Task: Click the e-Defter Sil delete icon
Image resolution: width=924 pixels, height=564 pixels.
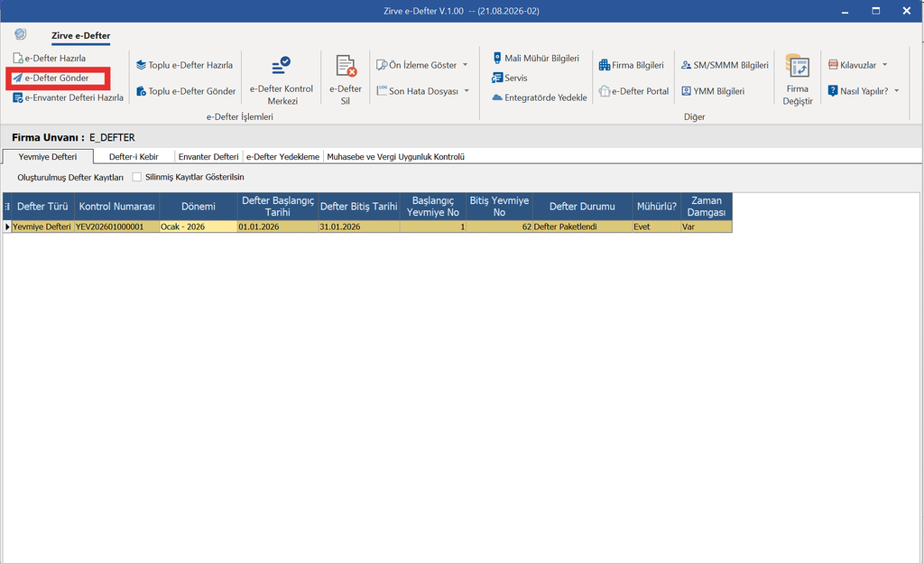Action: (346, 66)
